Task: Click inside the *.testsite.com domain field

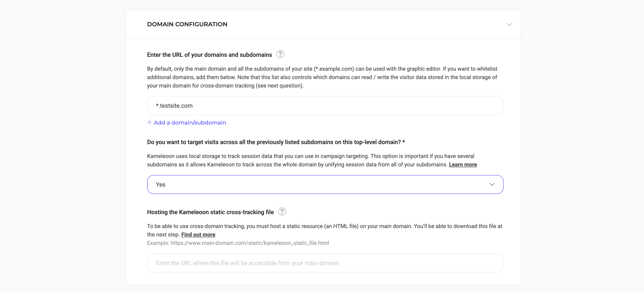Action: tap(325, 105)
